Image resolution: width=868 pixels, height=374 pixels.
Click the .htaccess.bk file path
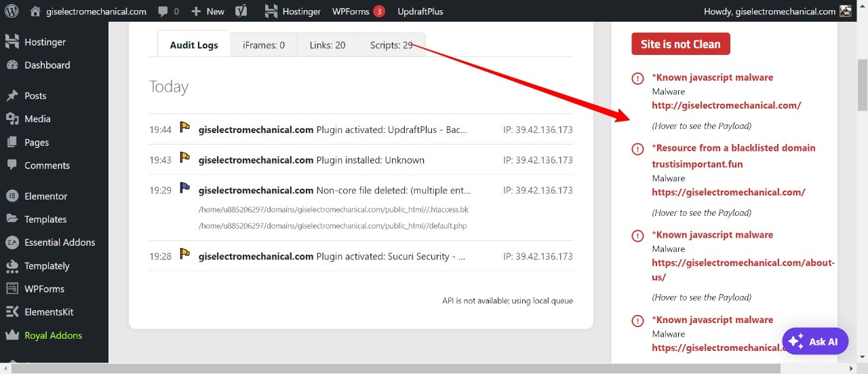click(334, 210)
